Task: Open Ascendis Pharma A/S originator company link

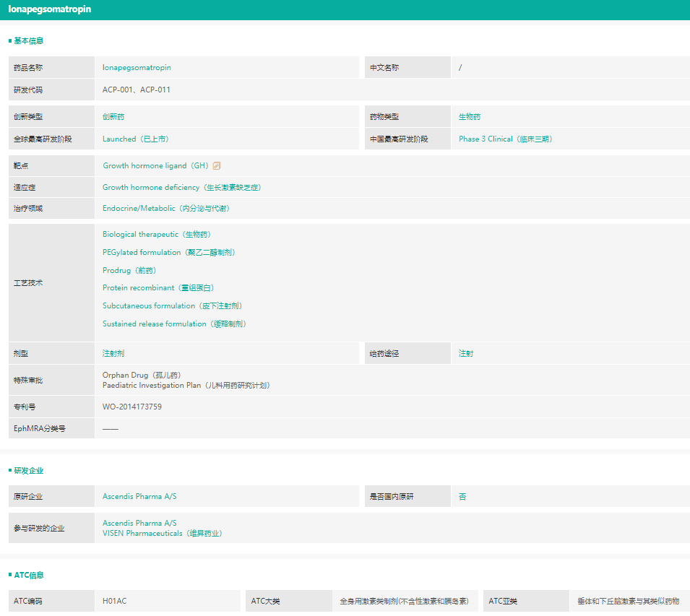Action: coord(139,496)
